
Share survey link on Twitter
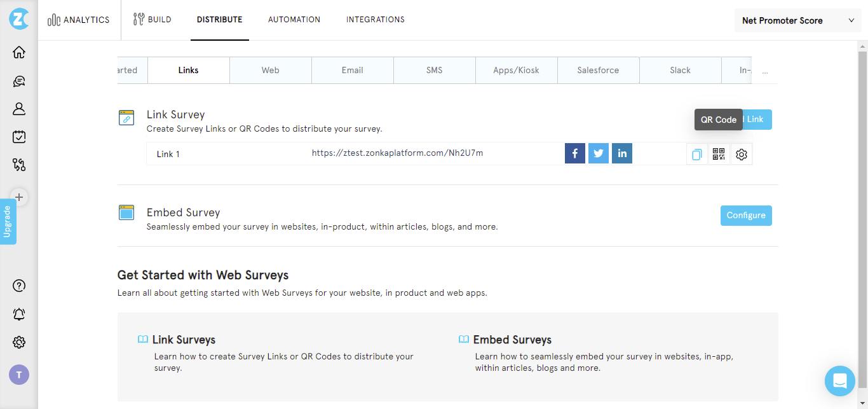coord(598,153)
